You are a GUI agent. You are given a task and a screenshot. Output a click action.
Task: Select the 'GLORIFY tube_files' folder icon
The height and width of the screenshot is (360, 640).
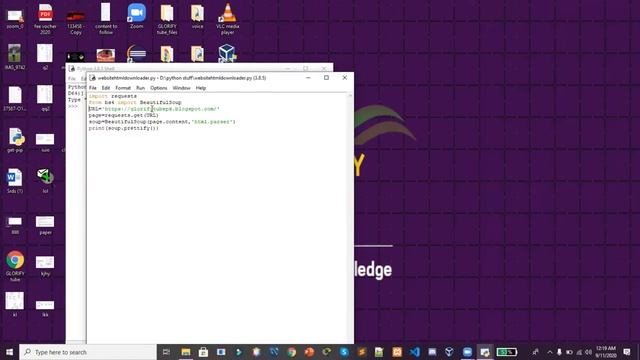(167, 18)
